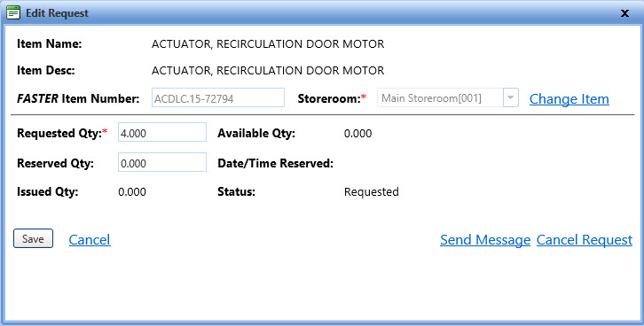Screen dimensions: 644x326
Task: Choose the Cancel Request link
Action: tap(584, 239)
